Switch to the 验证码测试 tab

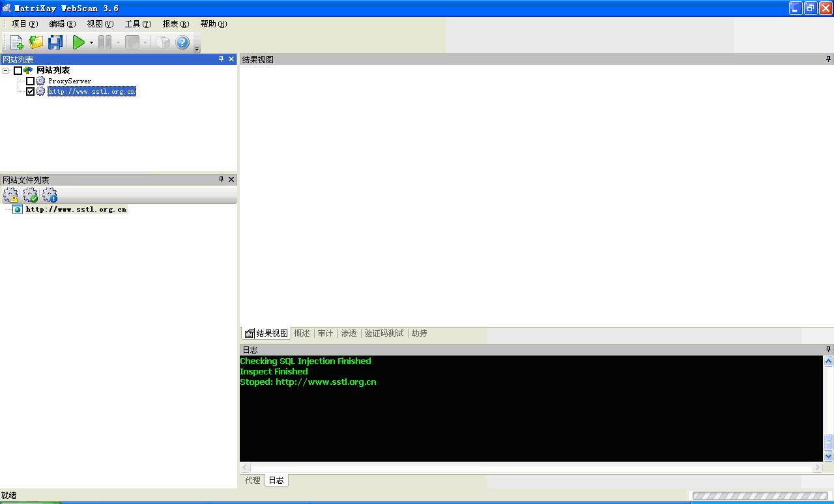tap(384, 333)
